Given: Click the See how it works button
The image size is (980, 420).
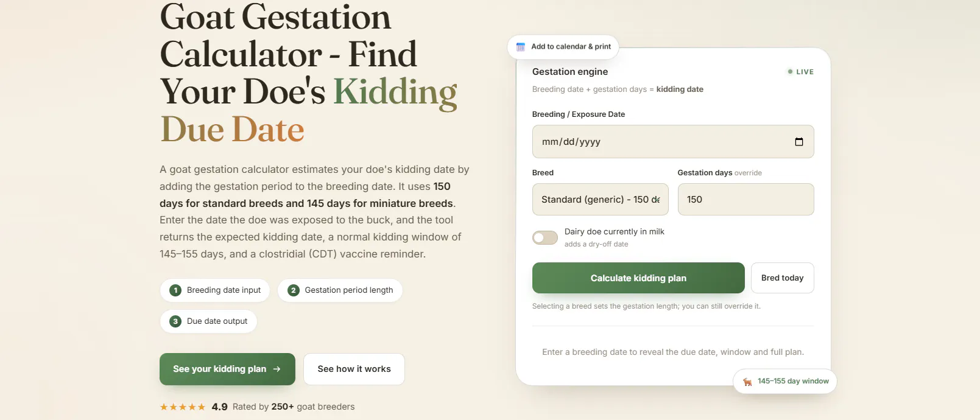Looking at the screenshot, I should coord(354,369).
